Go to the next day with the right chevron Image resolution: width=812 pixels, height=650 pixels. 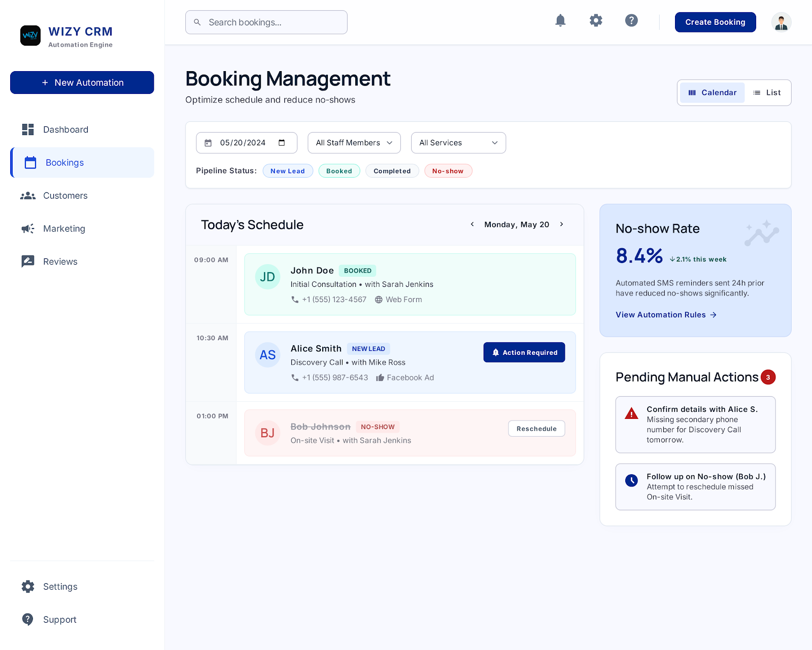562,224
